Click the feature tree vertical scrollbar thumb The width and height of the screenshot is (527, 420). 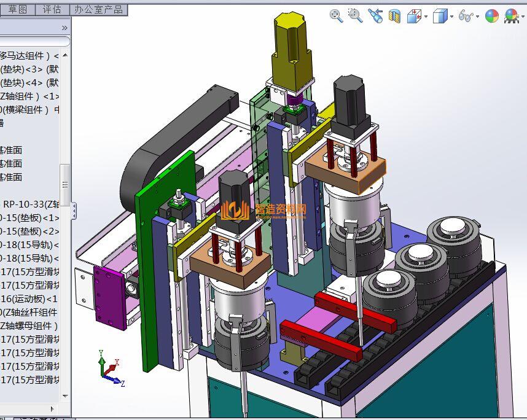65,178
